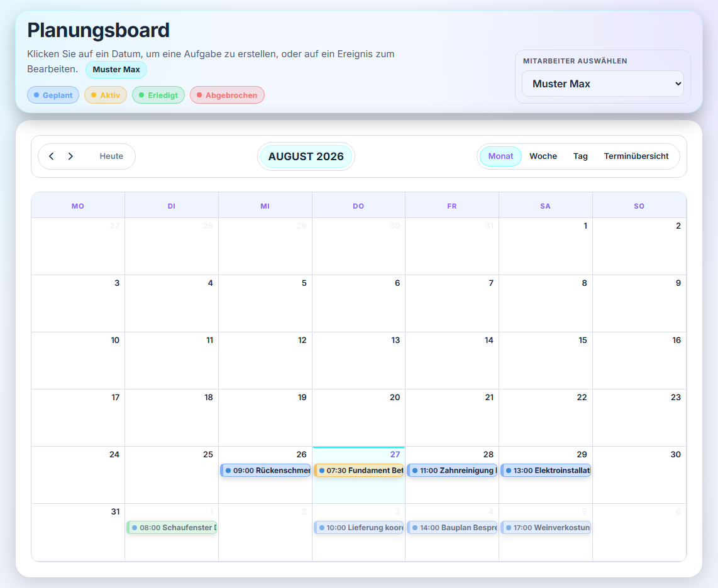Select August 5 date cell
This screenshot has width=718, height=588.
[265, 303]
